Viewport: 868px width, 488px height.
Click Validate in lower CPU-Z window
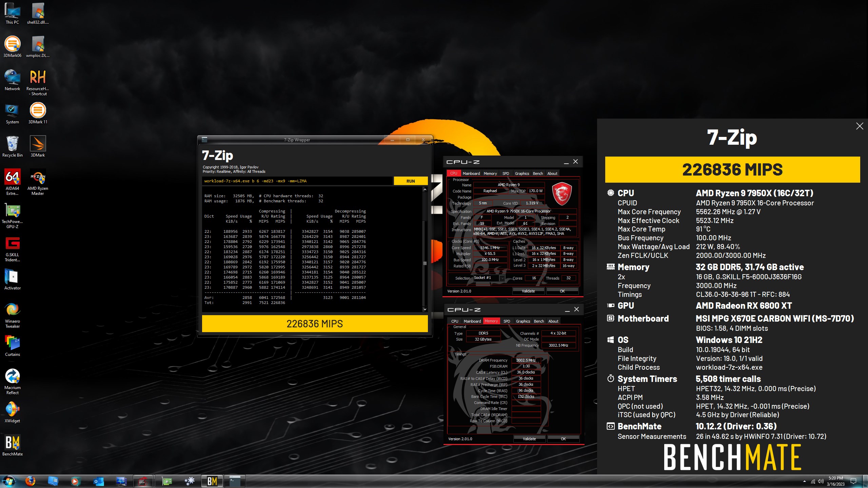529,439
